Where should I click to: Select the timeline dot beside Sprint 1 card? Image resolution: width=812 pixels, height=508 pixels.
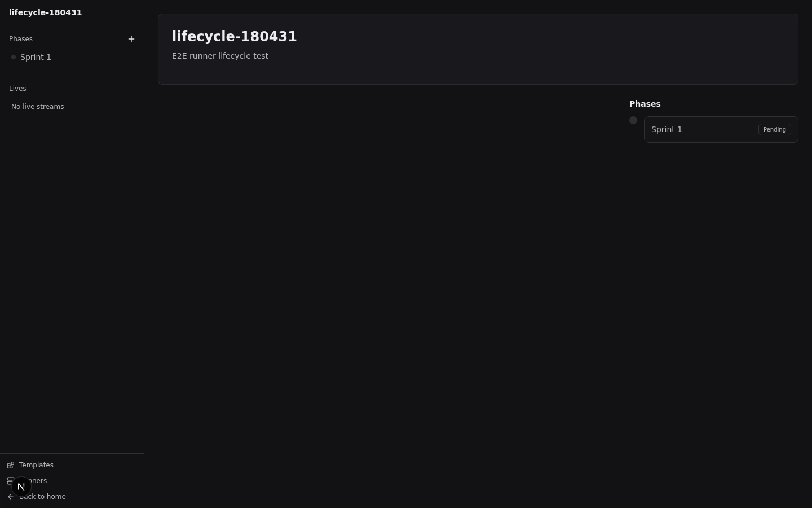click(633, 120)
